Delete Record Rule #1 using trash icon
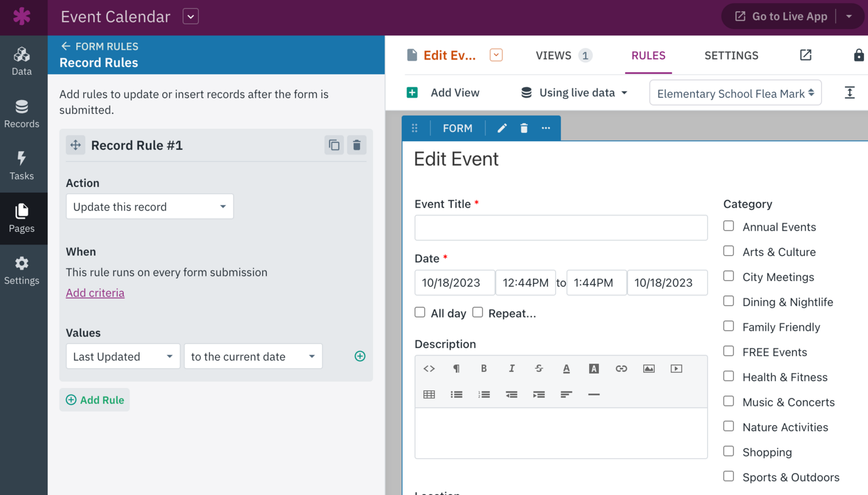The width and height of the screenshot is (868, 495). click(356, 145)
